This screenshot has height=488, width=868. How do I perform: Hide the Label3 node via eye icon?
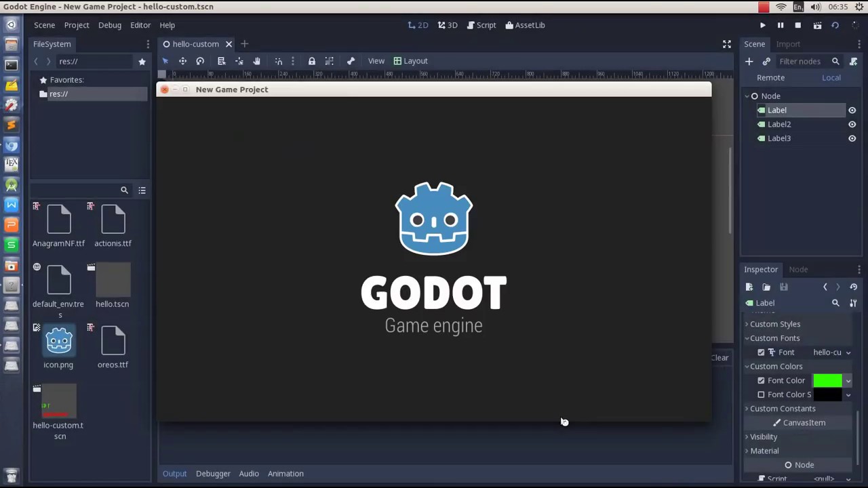pyautogui.click(x=852, y=138)
